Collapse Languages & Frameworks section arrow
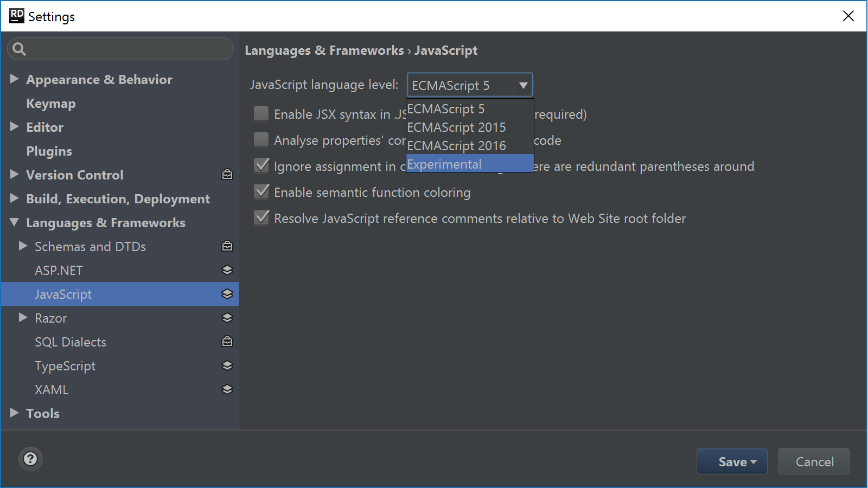Screen dimensions: 868x488 15,222
